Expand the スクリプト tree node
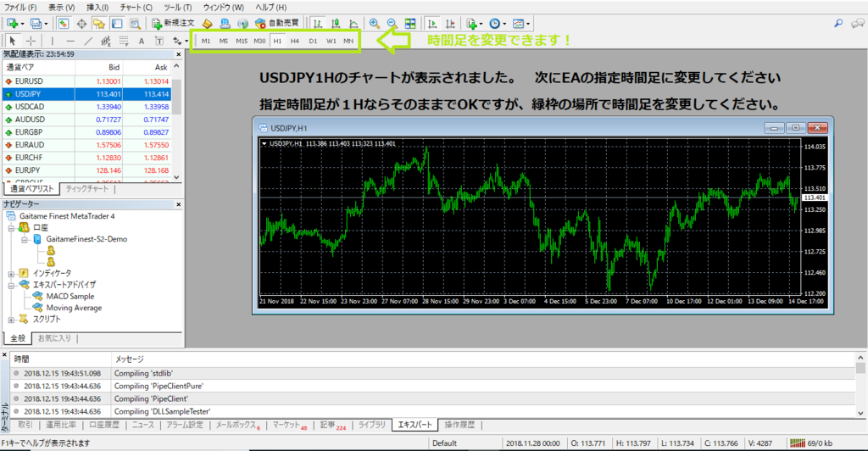The image size is (868, 451). [x=10, y=320]
